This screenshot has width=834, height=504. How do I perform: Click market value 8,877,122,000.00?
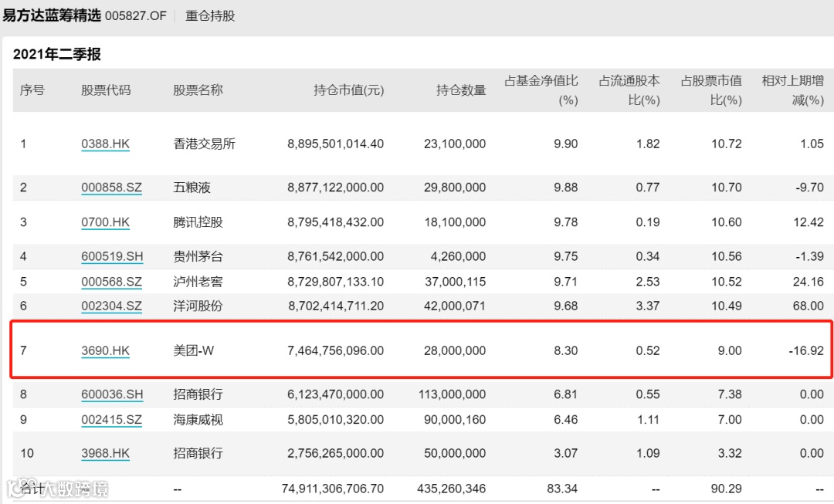[x=336, y=187]
